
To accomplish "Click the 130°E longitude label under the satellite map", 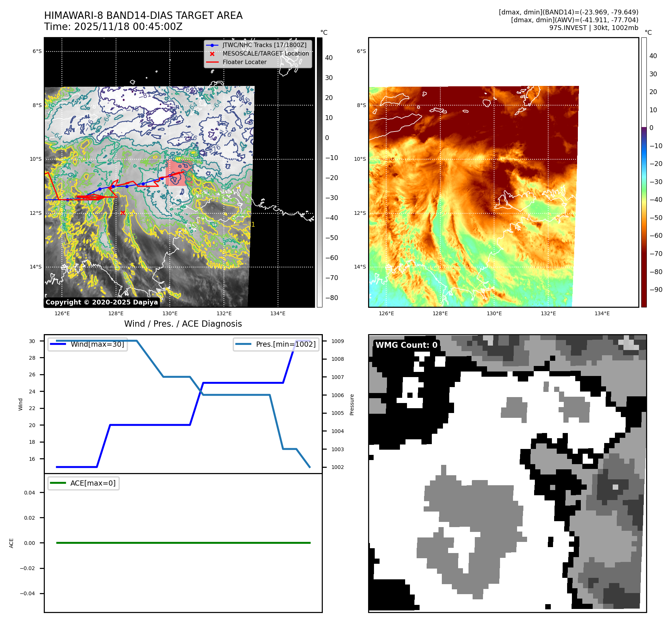I will click(170, 313).
